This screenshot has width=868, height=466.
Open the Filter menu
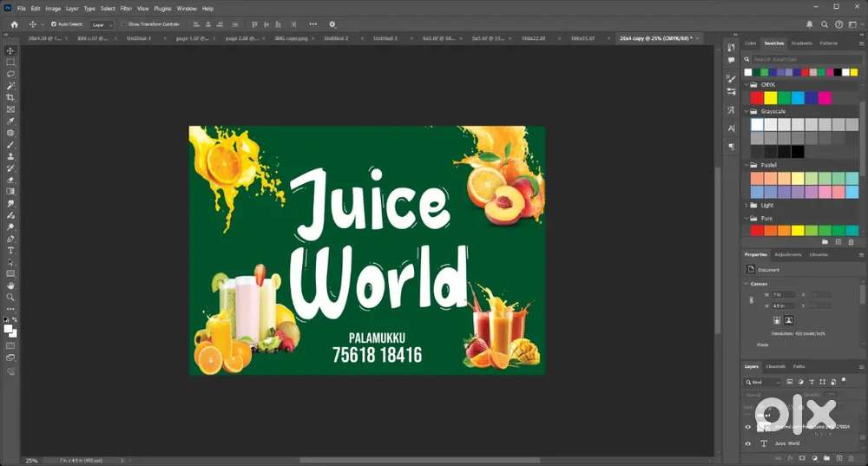pyautogui.click(x=126, y=8)
